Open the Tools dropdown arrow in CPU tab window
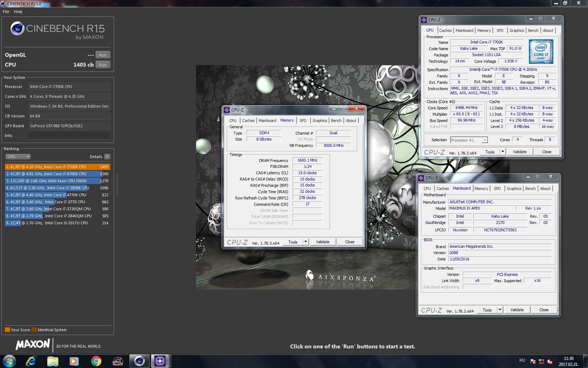The width and height of the screenshot is (588, 368). tap(503, 152)
